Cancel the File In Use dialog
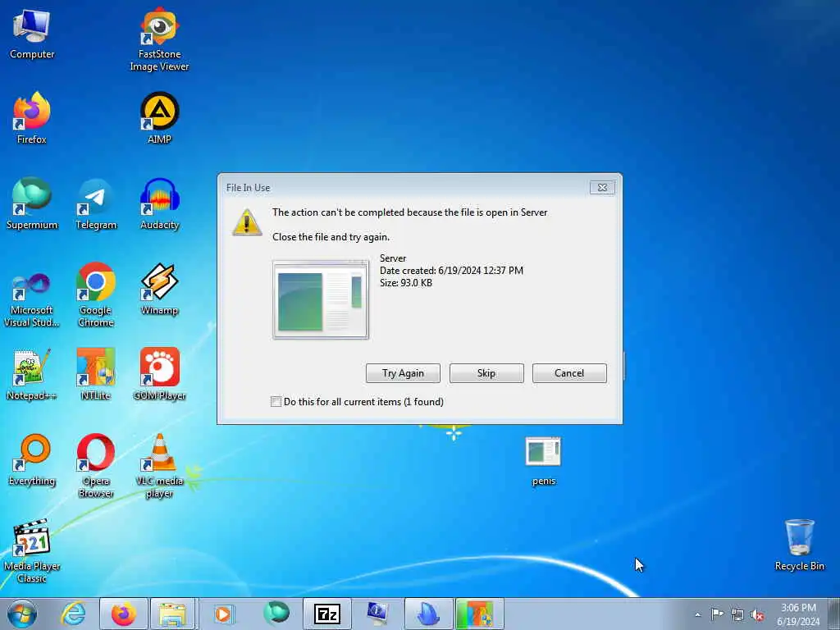This screenshot has width=840, height=630. pyautogui.click(x=569, y=373)
